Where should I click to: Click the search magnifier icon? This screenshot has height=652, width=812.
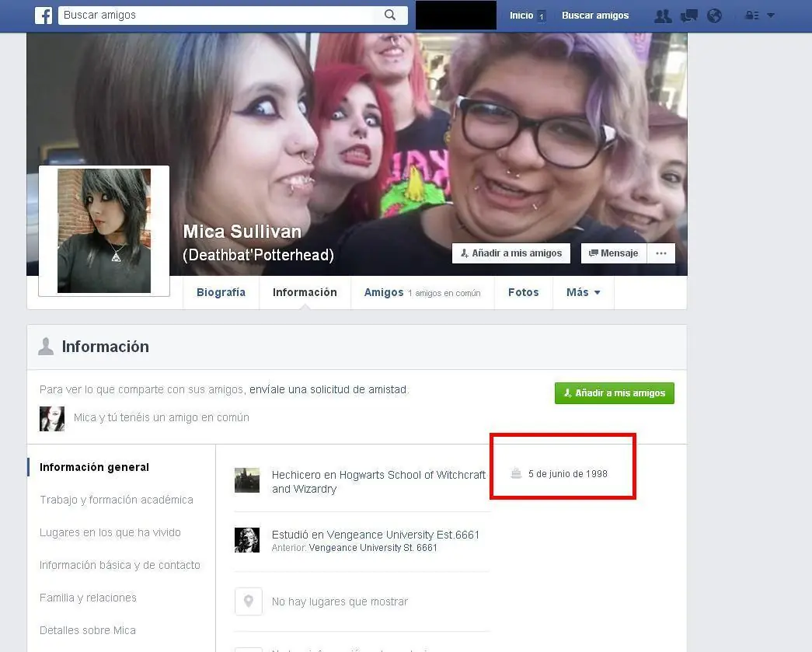390,15
